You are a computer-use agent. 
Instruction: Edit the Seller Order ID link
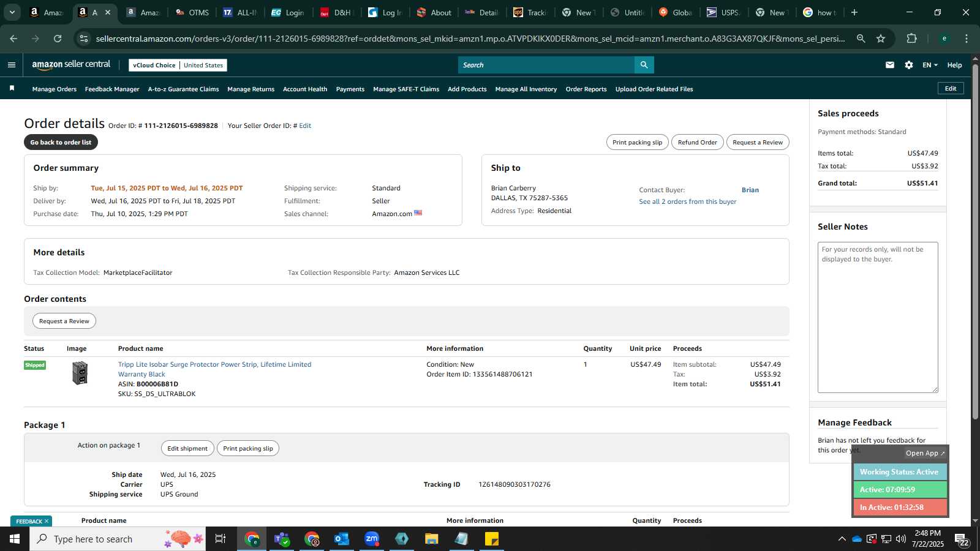(305, 126)
